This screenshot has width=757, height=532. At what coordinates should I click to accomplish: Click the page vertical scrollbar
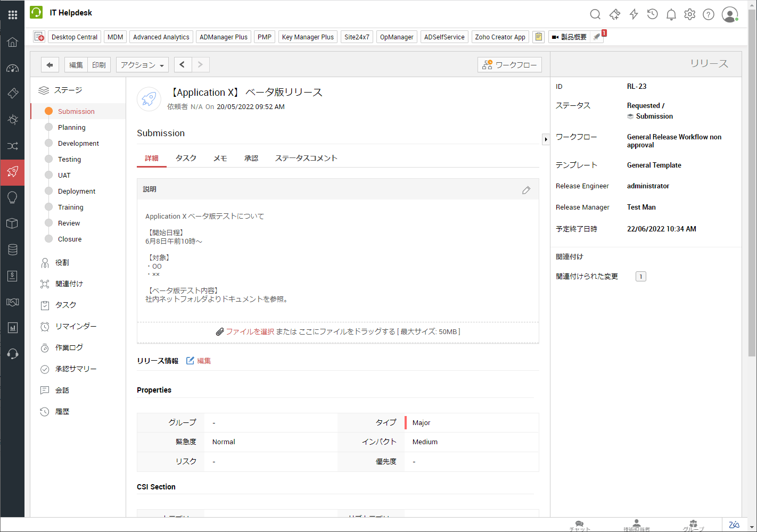point(752,181)
